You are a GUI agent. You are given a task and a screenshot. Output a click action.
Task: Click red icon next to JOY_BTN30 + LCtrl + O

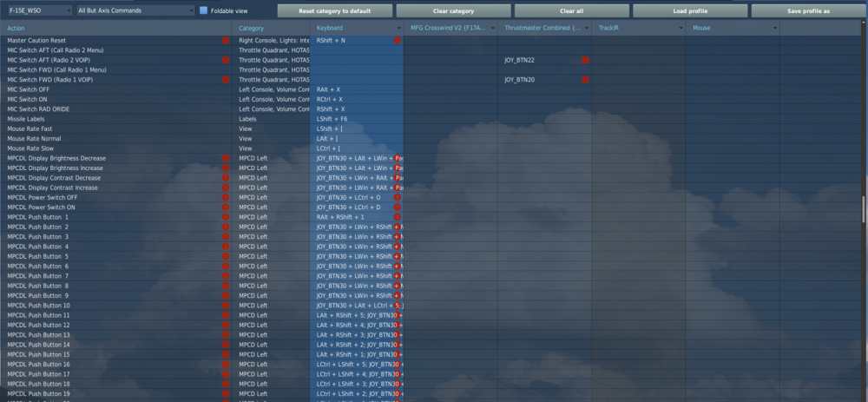[x=397, y=198]
